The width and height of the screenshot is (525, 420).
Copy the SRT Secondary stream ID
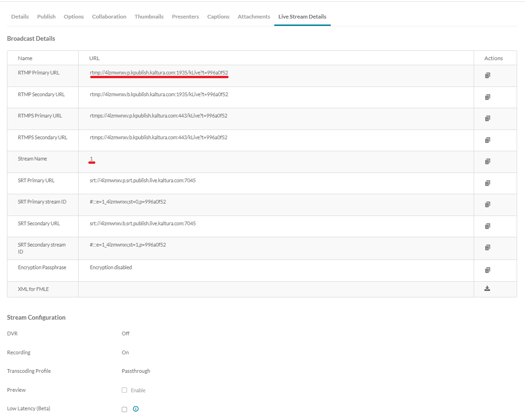[x=487, y=247]
